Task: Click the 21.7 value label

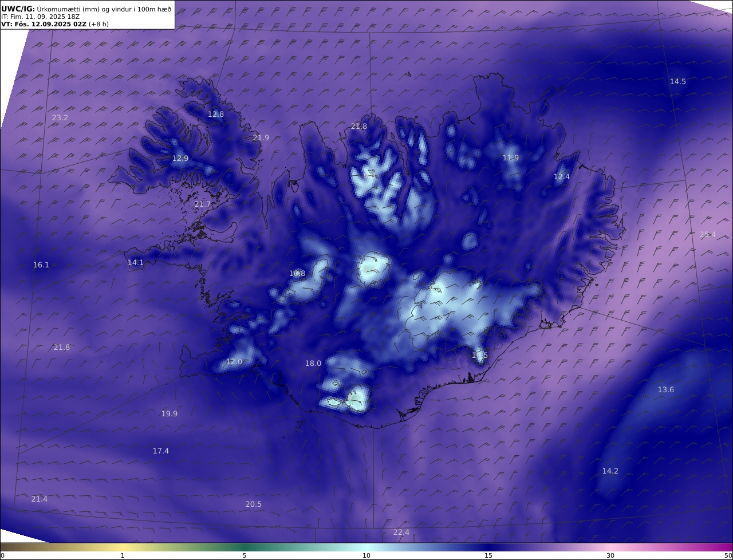Action: (x=203, y=204)
